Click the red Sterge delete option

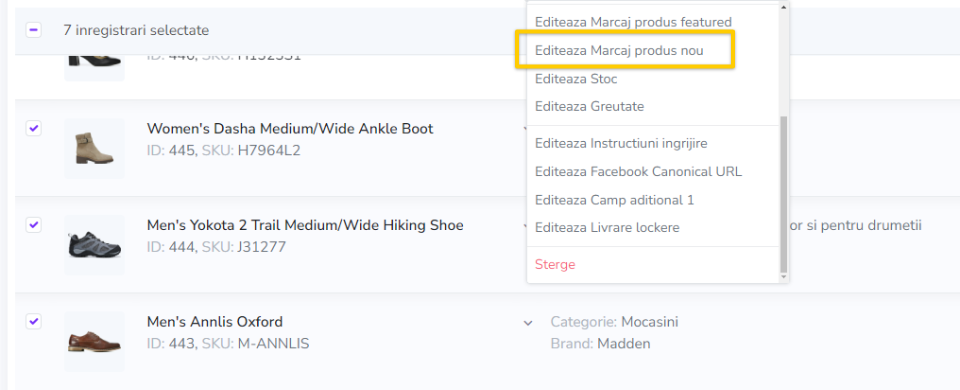pos(555,264)
